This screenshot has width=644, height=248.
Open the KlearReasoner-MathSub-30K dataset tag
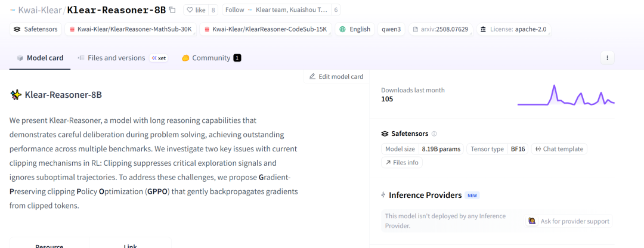coord(131,29)
